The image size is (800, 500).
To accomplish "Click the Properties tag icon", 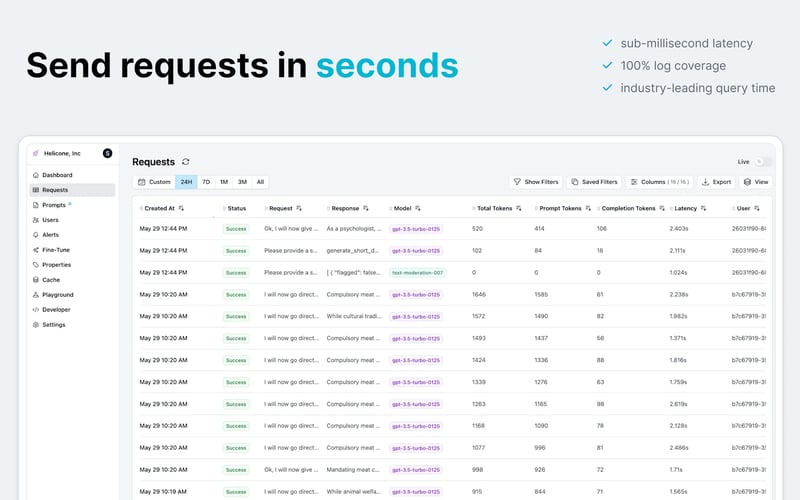I will click(x=36, y=265).
